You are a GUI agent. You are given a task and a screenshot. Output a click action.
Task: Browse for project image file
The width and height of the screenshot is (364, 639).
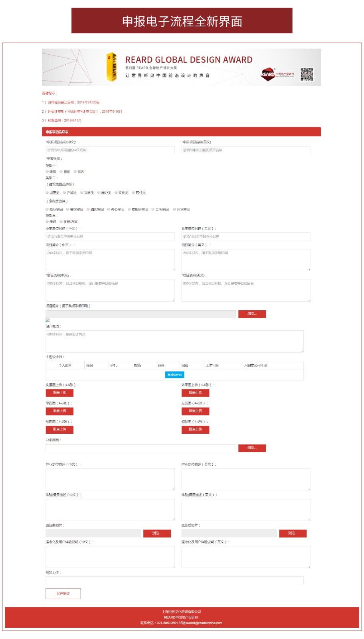tap(252, 314)
